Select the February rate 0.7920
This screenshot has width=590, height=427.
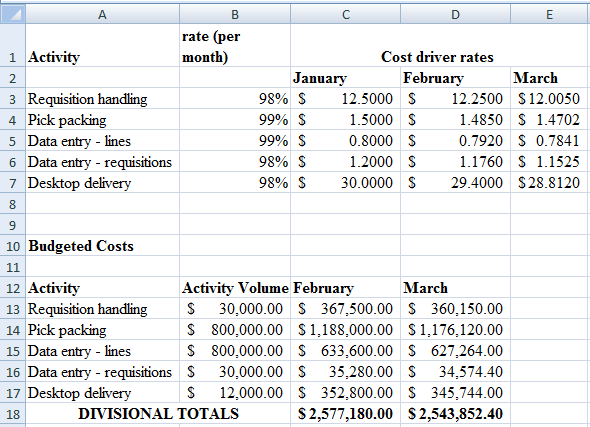coord(455,141)
